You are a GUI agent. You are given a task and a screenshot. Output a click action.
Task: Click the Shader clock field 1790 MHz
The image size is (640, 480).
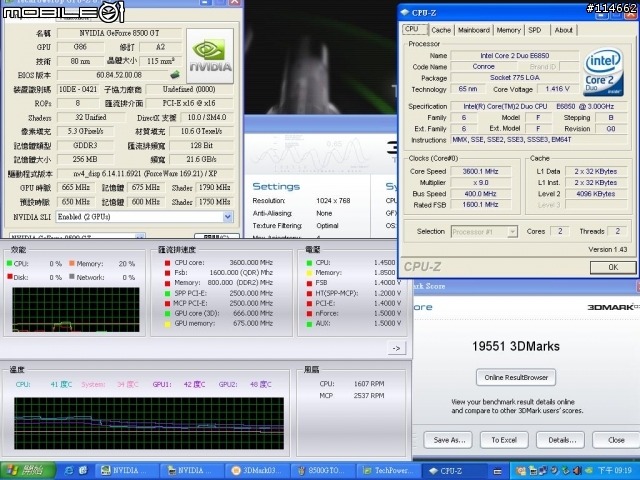(x=215, y=188)
